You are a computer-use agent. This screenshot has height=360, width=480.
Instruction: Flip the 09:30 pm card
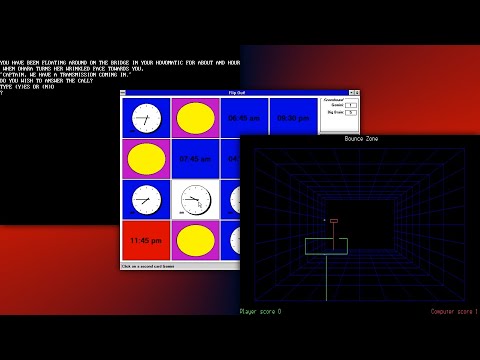(x=293, y=118)
